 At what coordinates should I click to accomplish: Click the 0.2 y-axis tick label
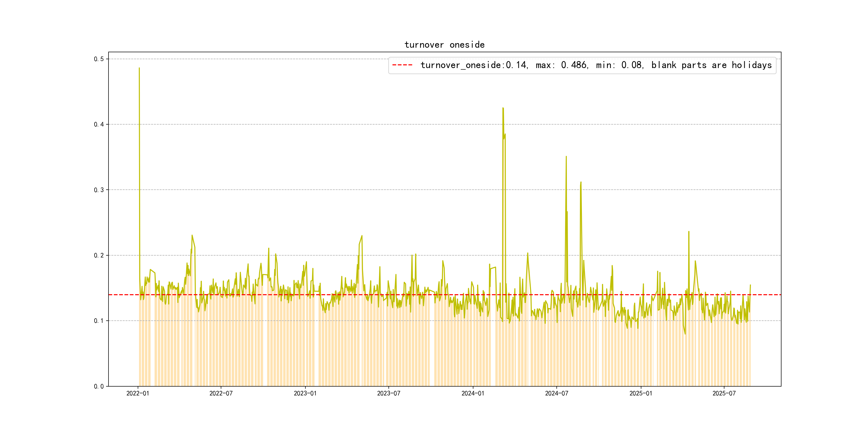tap(99, 255)
